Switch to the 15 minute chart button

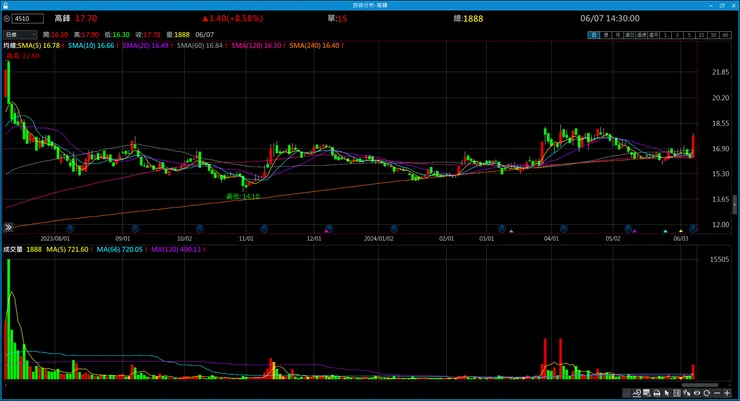(x=701, y=35)
